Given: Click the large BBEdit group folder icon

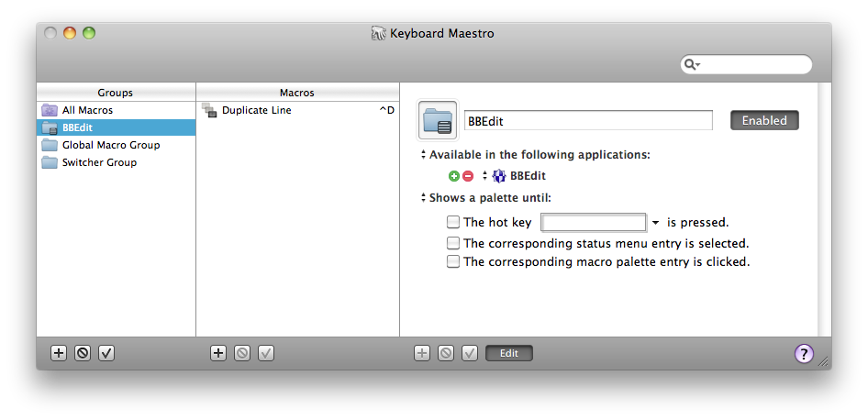Looking at the screenshot, I should [438, 120].
